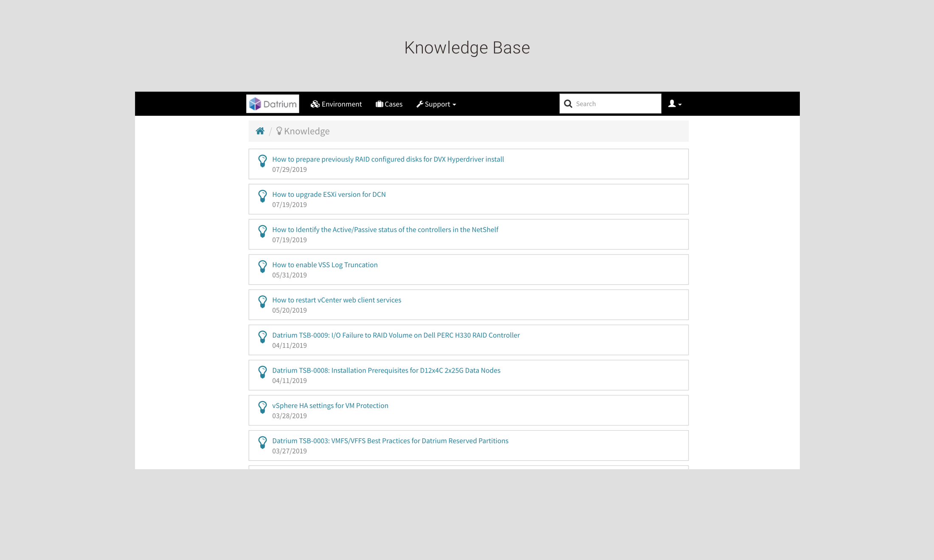Viewport: 934px width, 560px height.
Task: Open the Environment menu item
Action: click(x=336, y=104)
